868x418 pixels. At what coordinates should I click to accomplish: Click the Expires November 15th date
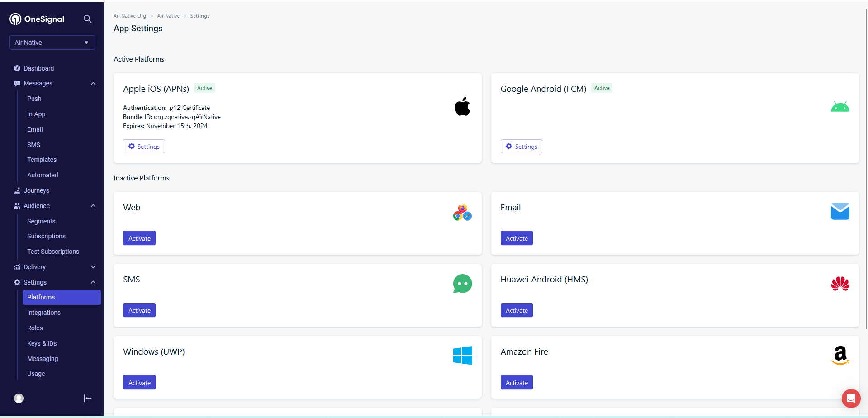[165, 126]
